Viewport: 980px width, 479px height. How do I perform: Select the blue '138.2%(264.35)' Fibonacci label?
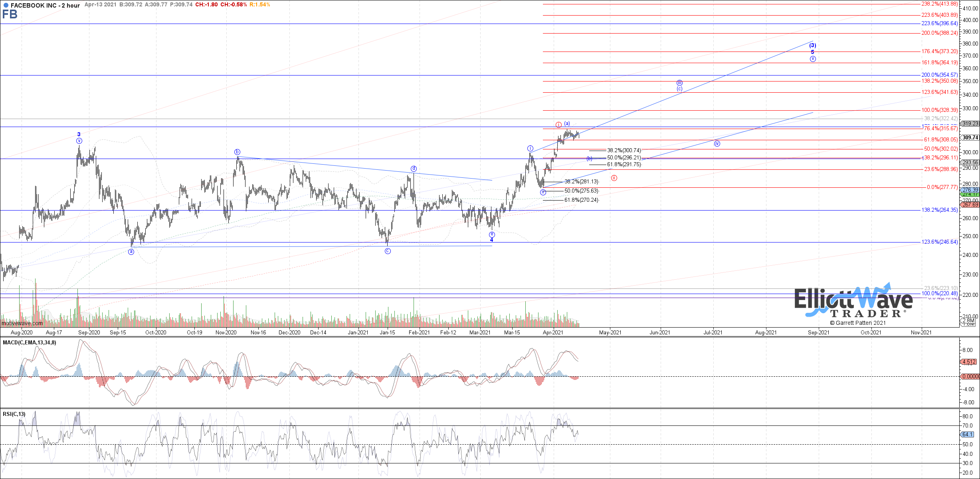939,210
